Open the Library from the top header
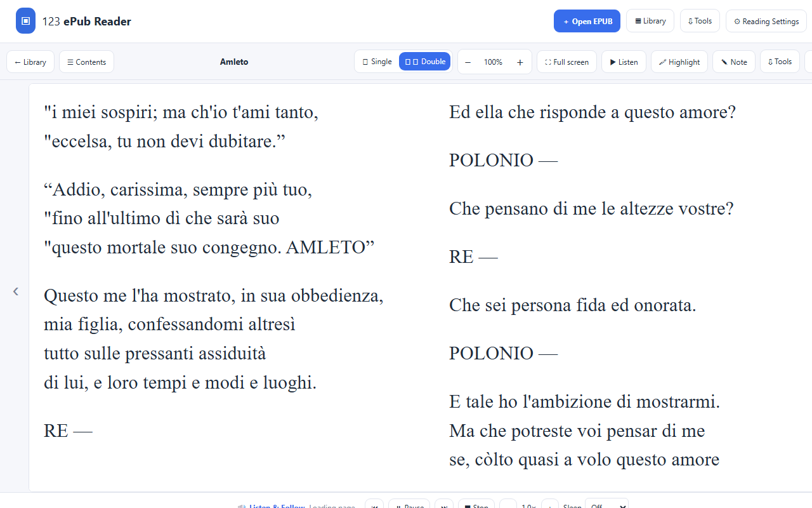This screenshot has height=508, width=812. 650,21
